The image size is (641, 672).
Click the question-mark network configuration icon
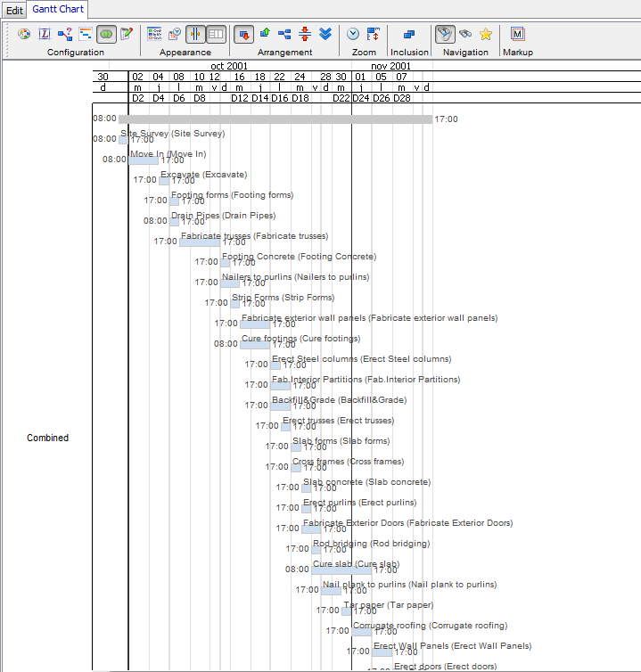(x=65, y=34)
